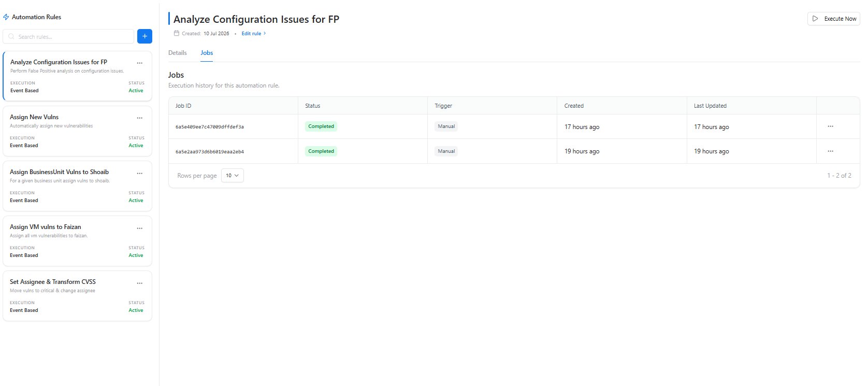Switch to the Details tab
The width and height of the screenshot is (868, 386).
(178, 53)
